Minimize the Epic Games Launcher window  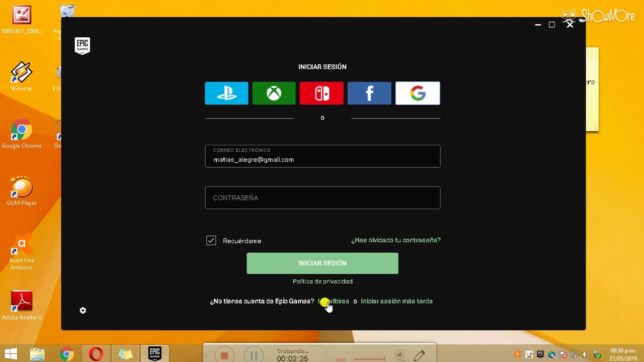point(538,25)
